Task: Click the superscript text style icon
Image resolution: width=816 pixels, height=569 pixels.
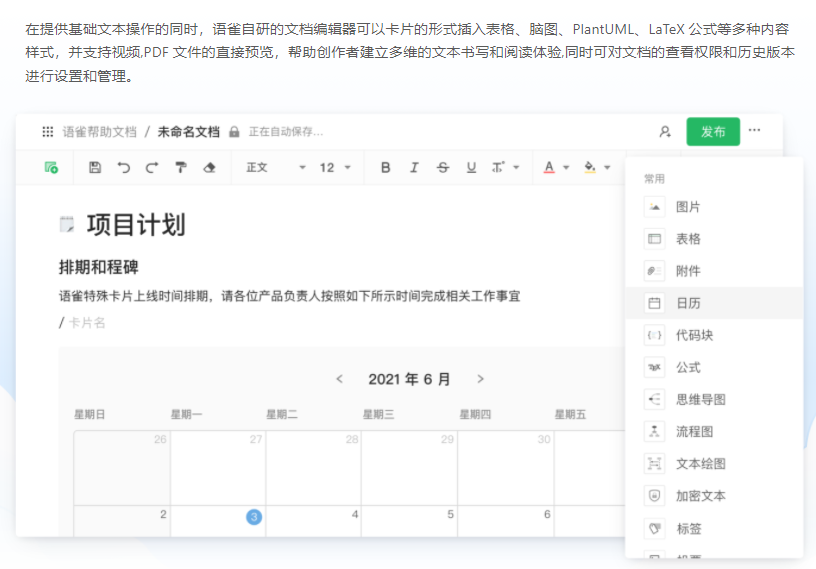Action: pos(498,168)
